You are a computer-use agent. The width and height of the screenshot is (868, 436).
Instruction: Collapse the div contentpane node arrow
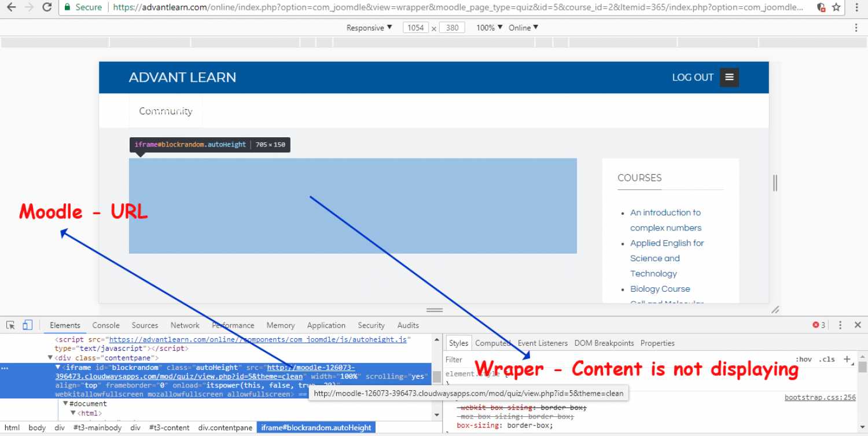point(50,358)
